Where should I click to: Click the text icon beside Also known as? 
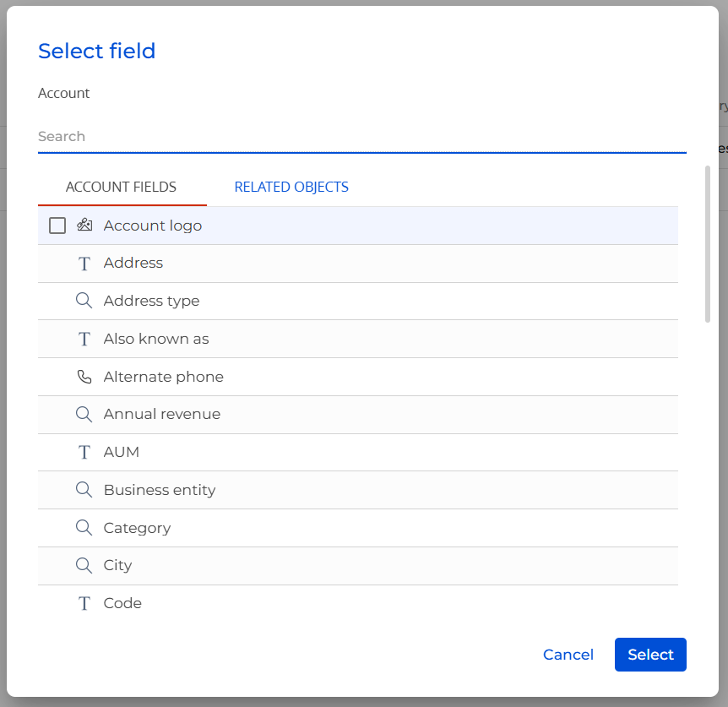(x=84, y=340)
